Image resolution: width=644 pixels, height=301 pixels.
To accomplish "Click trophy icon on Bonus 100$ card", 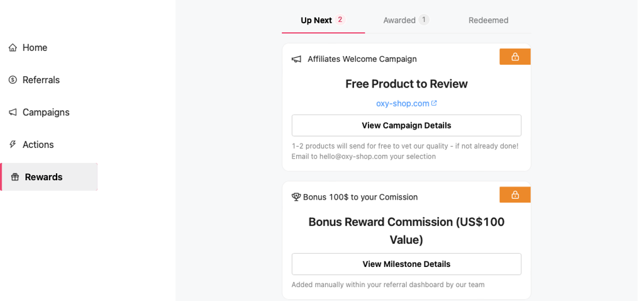I will [x=296, y=197].
